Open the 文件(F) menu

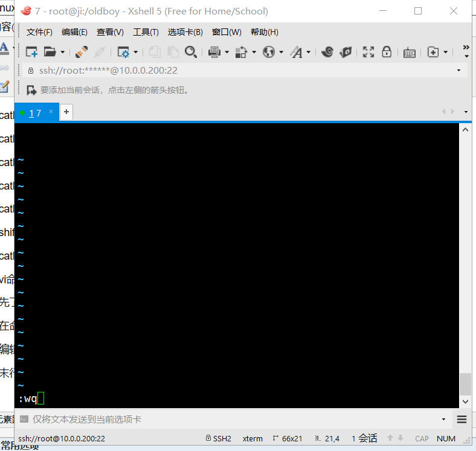click(x=39, y=32)
